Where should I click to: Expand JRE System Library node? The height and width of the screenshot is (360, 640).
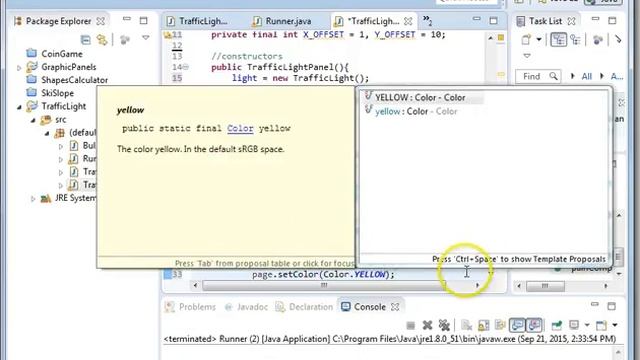click(x=33, y=199)
